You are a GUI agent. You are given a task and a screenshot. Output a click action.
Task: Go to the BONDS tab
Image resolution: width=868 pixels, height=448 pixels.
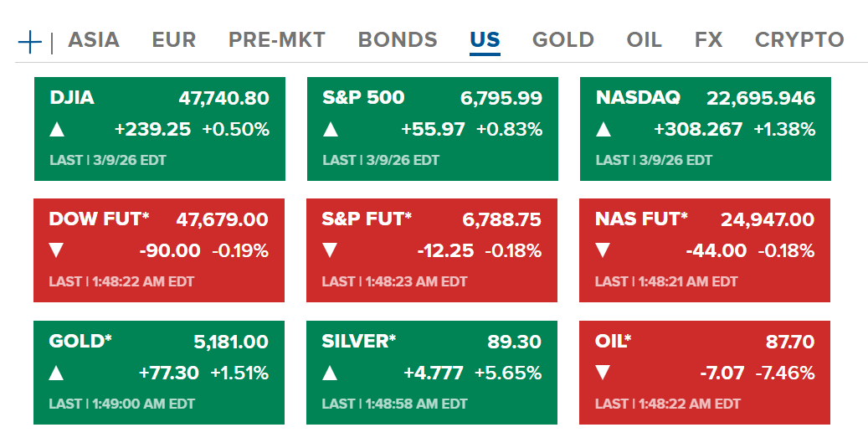398,39
